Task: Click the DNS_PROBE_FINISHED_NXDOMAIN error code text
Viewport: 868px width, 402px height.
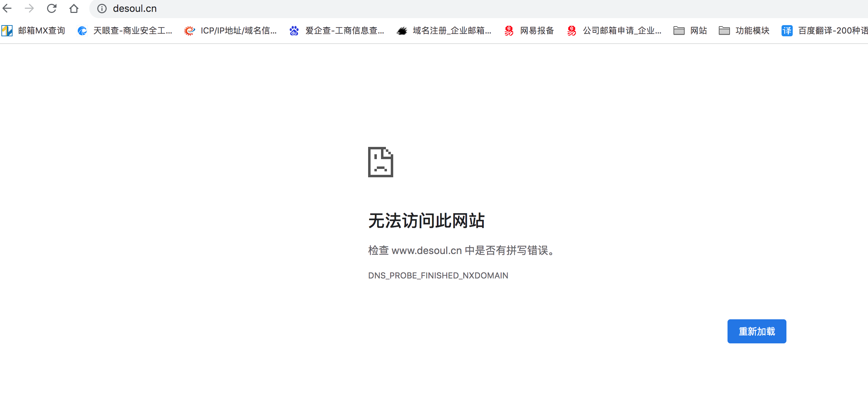Action: [438, 276]
